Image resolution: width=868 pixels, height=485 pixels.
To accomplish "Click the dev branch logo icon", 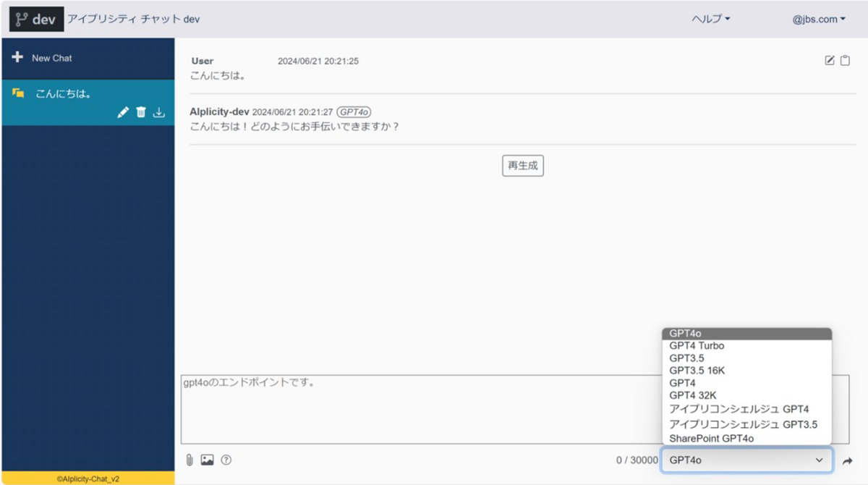I will [x=36, y=19].
